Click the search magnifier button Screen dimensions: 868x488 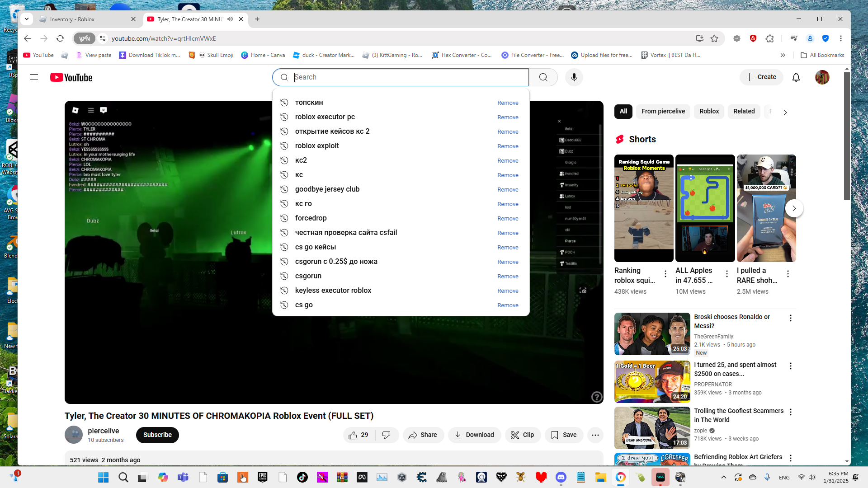click(543, 77)
